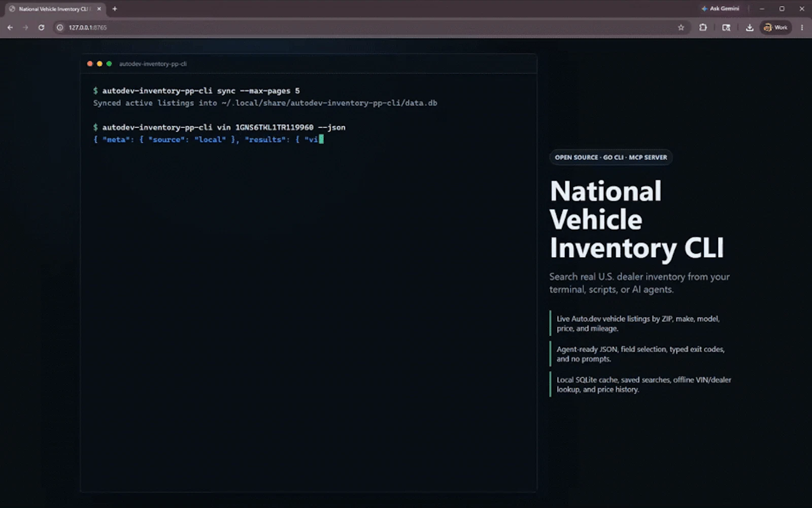Click the red terminal window dot

coord(90,63)
